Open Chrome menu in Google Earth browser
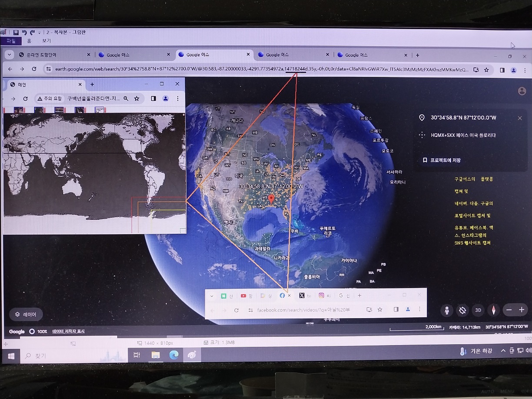532x399 pixels. click(x=524, y=70)
